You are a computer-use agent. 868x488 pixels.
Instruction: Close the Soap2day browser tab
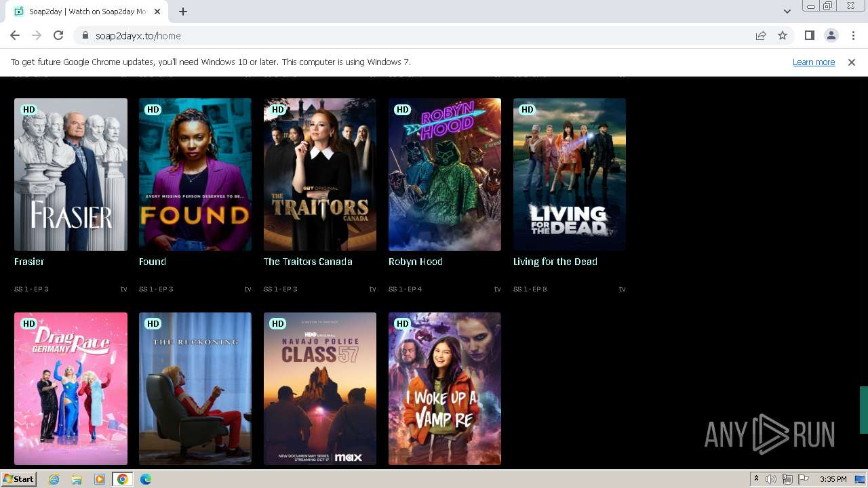(158, 12)
